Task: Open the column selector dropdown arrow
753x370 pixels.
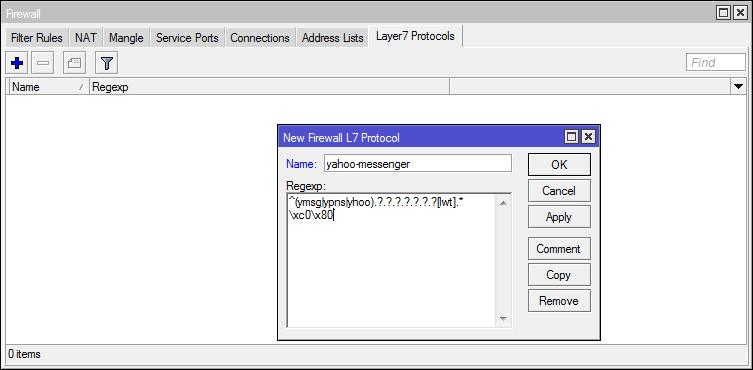Action: click(739, 87)
